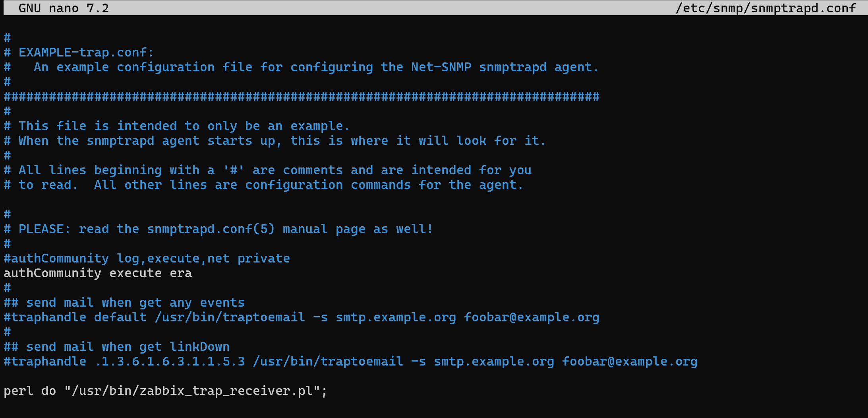Click the word Net-SNMP in the comment
The width and height of the screenshot is (868, 418).
[x=441, y=67]
